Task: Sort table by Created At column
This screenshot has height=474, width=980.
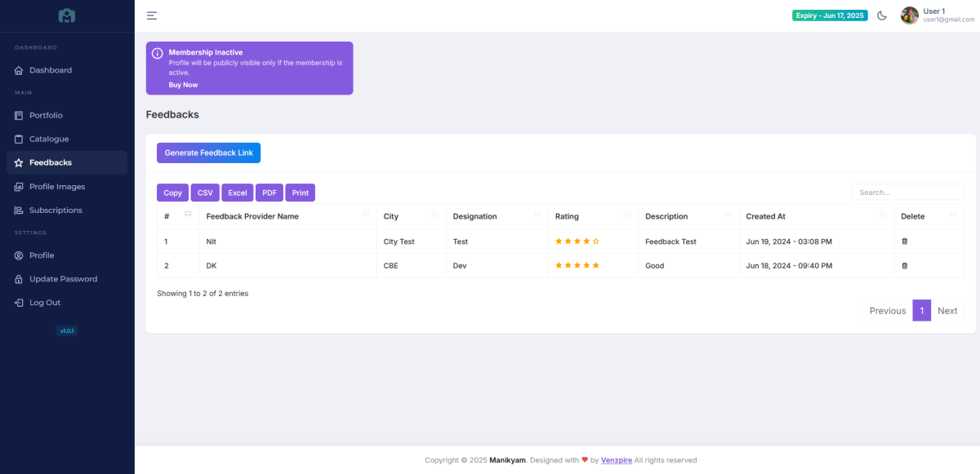Action: [816, 216]
